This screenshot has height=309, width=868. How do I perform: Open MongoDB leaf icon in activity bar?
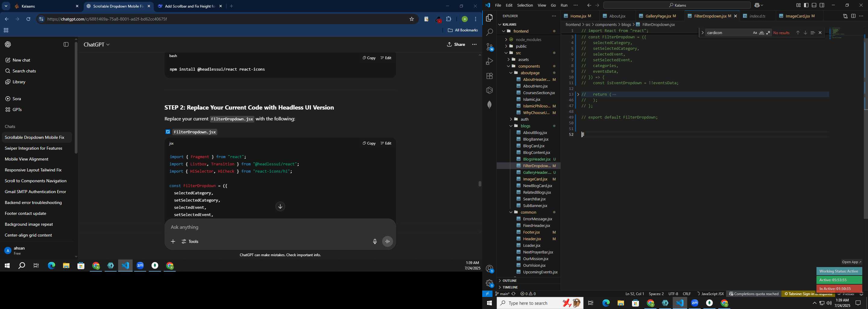[x=489, y=105]
